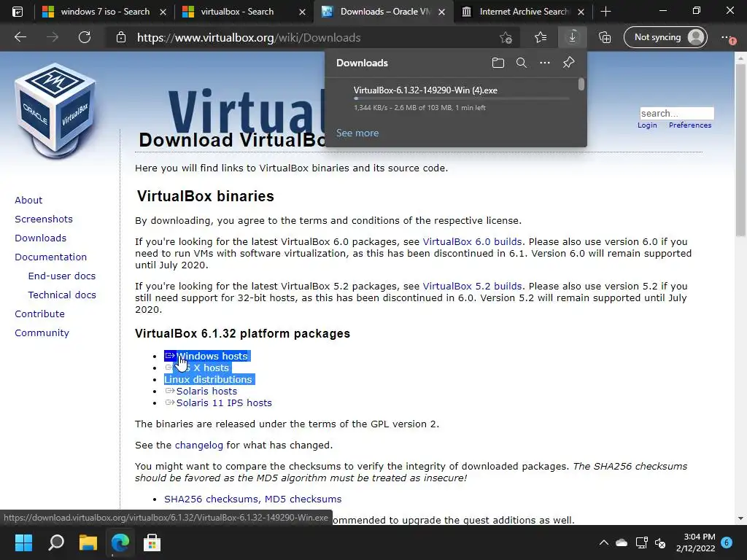Open Linux distributions link

pyautogui.click(x=208, y=379)
